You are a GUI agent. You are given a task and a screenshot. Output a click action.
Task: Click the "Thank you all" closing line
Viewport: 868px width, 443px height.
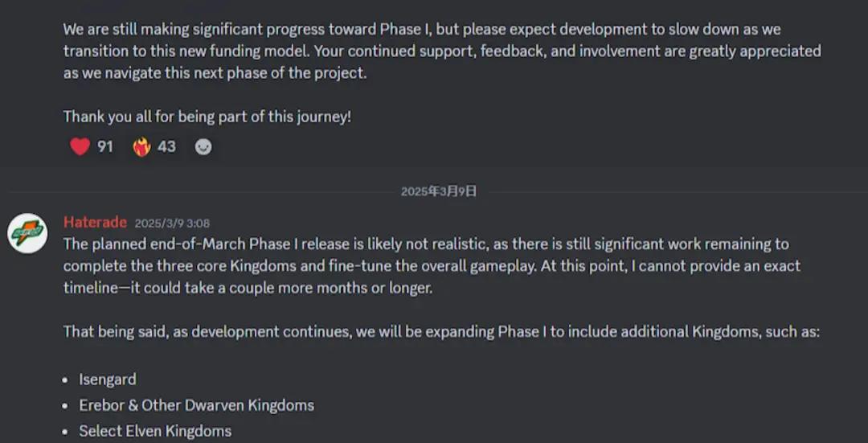tap(207, 117)
